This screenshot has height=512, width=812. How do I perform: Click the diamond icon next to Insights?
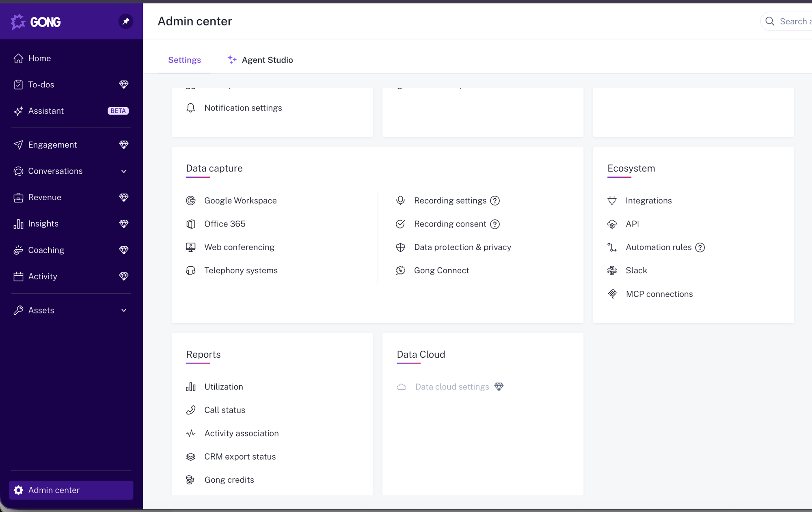124,224
